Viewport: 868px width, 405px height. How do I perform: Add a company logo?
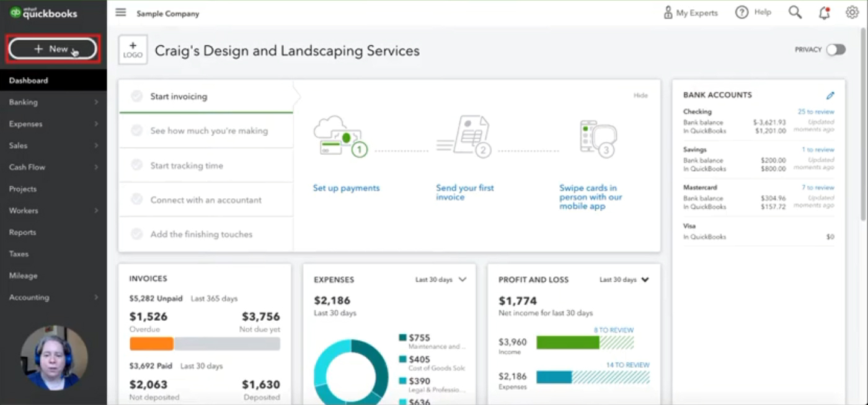click(x=133, y=50)
